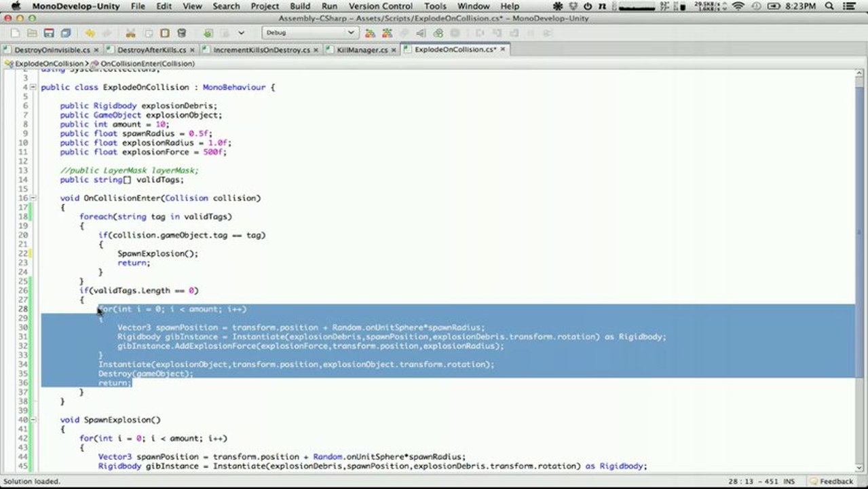This screenshot has height=489, width=868.
Task: Click the Open File folder icon
Action: 32,33
